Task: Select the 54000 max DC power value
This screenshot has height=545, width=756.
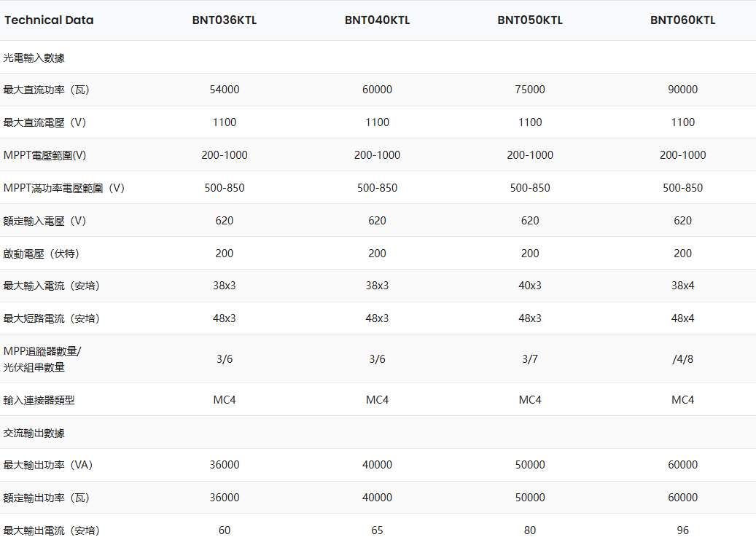Action: tap(225, 90)
